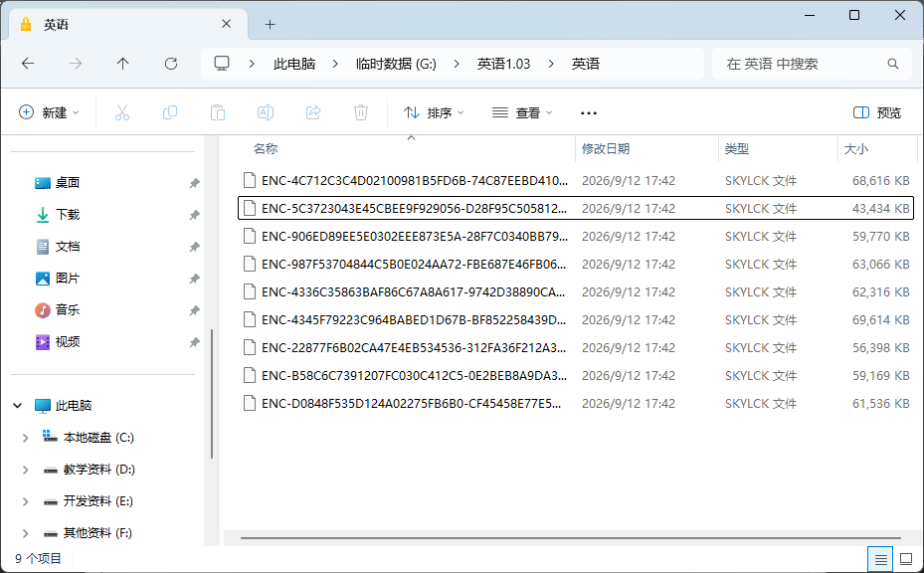Open 图片 in the sidebar
Screen dimensions: 924x573
68,279
